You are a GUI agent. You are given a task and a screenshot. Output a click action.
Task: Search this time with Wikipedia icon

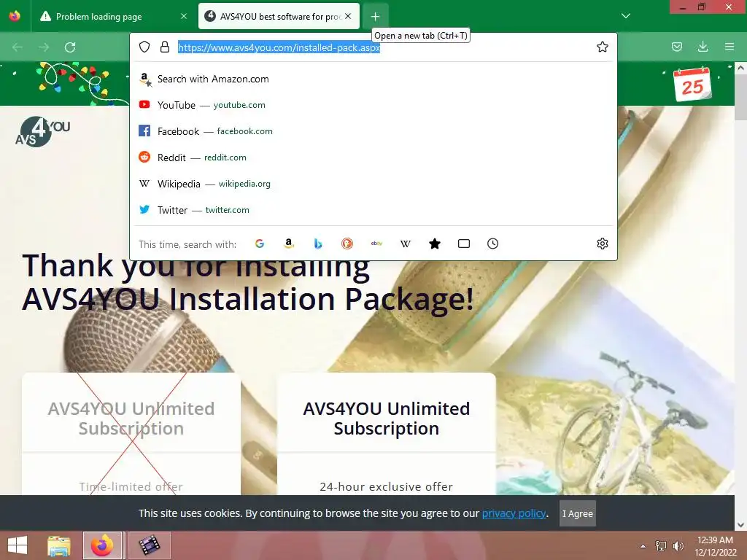click(406, 244)
